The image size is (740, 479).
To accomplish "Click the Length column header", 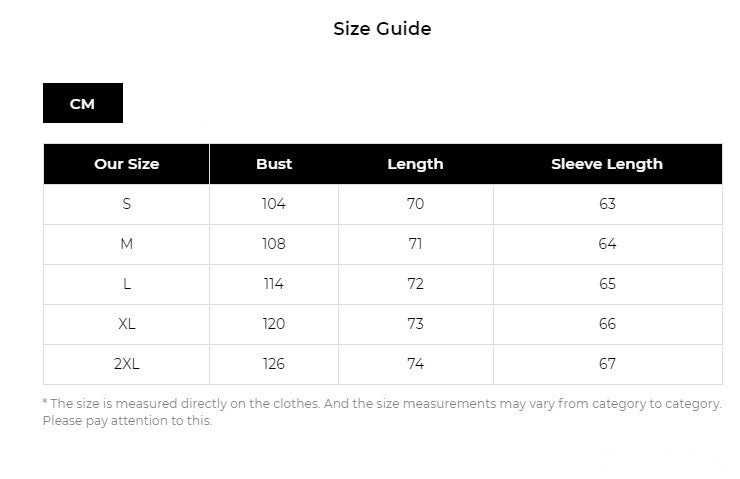I will coord(415,164).
